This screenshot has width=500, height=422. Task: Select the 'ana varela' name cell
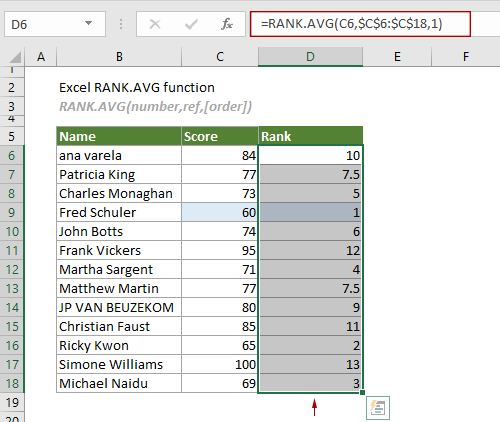[x=119, y=155]
